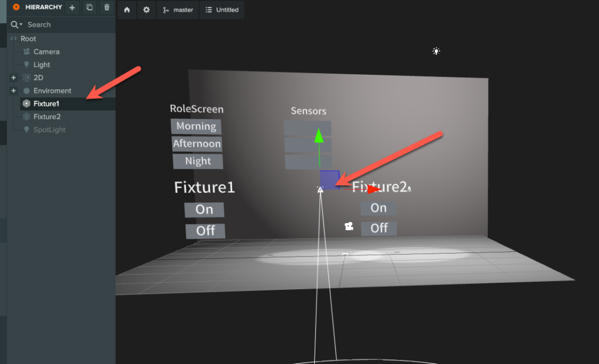Expand the 2D entity in hierarchy

pos(13,78)
